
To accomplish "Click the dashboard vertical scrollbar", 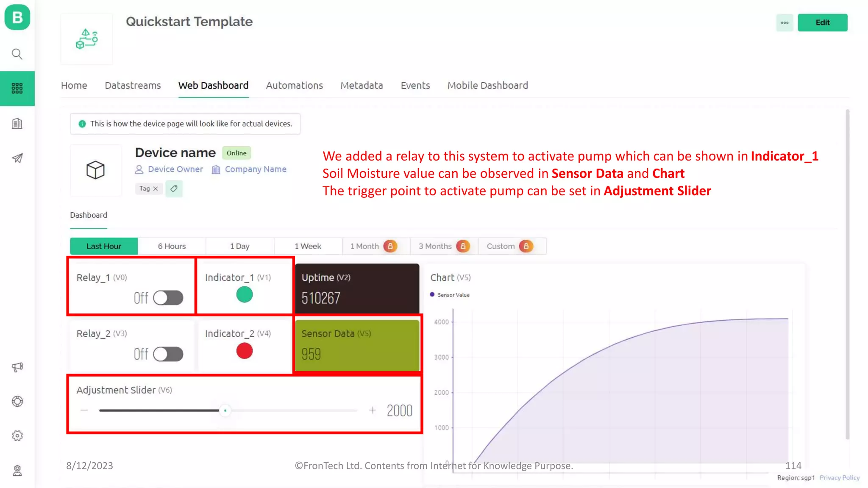I will (x=847, y=274).
